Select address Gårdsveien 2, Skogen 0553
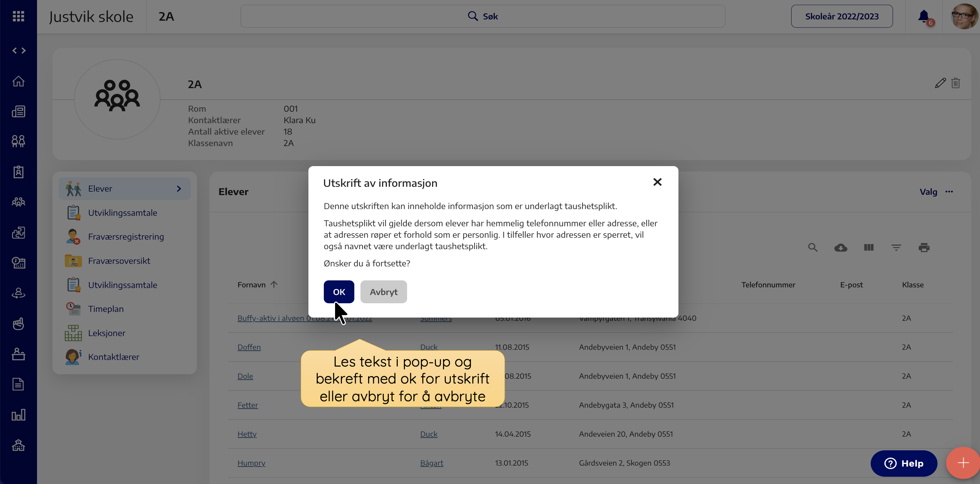980x484 pixels. pyautogui.click(x=624, y=463)
